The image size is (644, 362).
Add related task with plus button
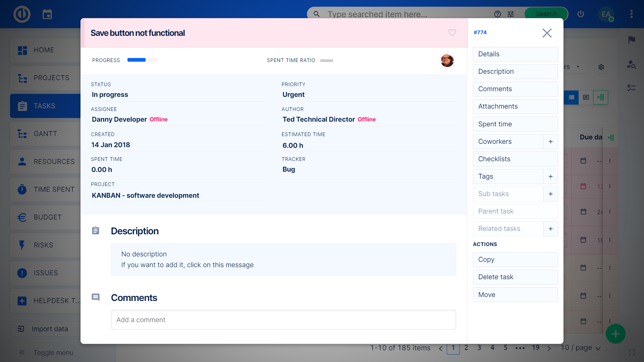pos(550,229)
